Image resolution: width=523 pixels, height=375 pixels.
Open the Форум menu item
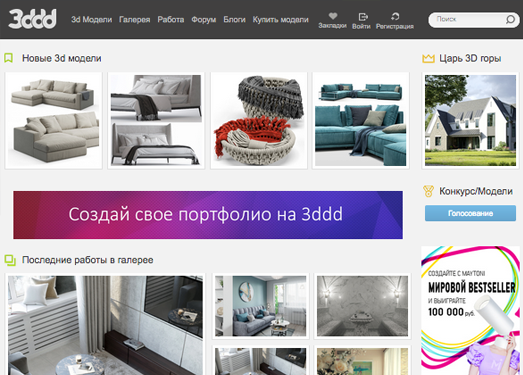[203, 20]
